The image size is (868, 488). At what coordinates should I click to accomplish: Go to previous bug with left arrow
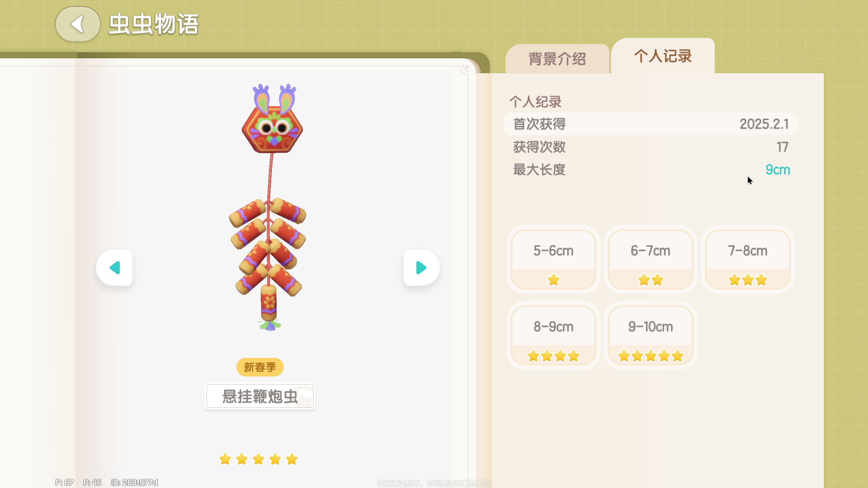[115, 267]
